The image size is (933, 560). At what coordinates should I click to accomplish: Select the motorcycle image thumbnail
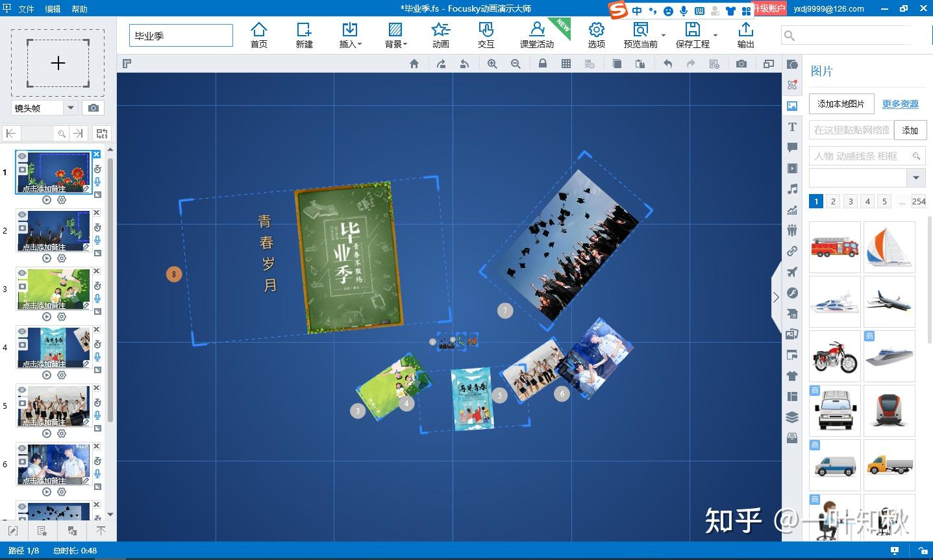click(835, 356)
